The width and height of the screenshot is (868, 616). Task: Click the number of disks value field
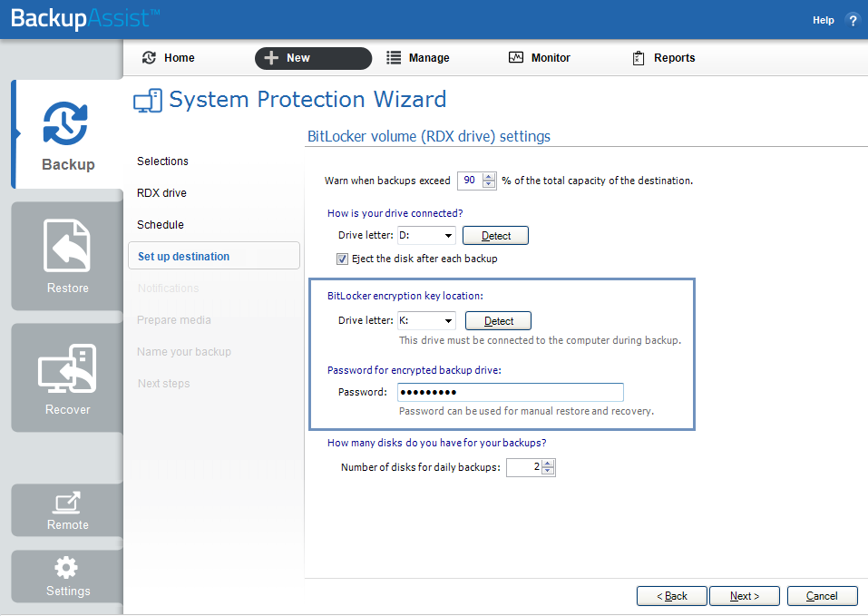click(524, 467)
